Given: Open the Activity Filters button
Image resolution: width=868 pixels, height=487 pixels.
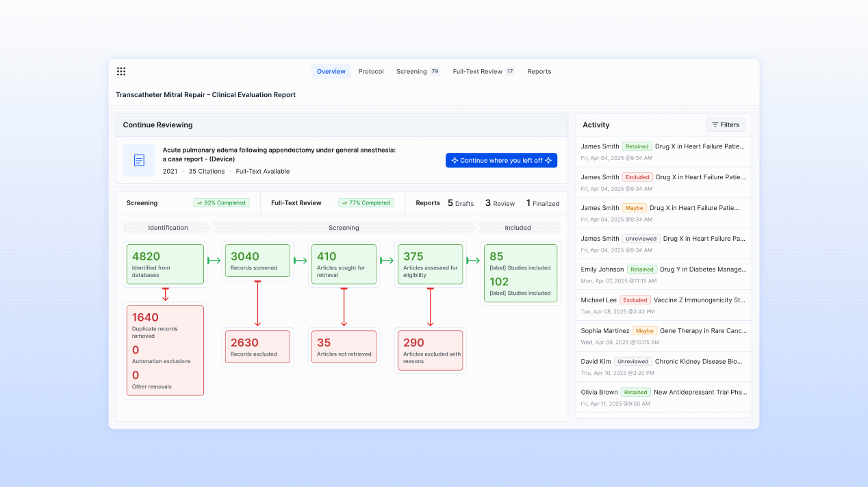Looking at the screenshot, I should 726,124.
